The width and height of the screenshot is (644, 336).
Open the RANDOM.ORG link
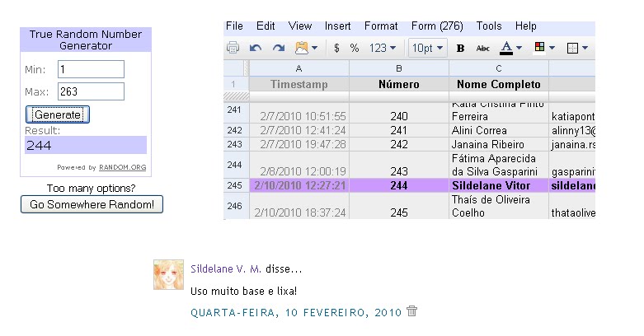[122, 167]
